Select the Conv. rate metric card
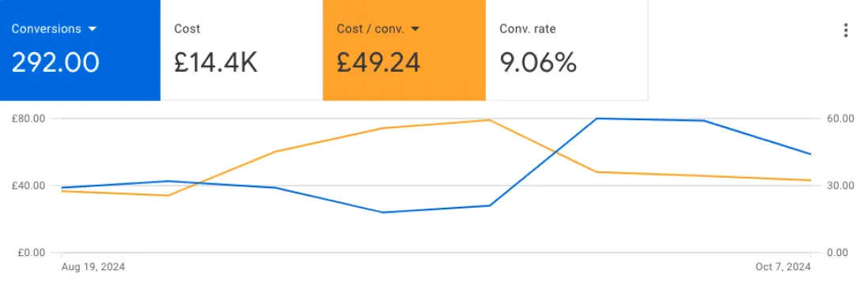The width and height of the screenshot is (868, 286). [x=567, y=51]
